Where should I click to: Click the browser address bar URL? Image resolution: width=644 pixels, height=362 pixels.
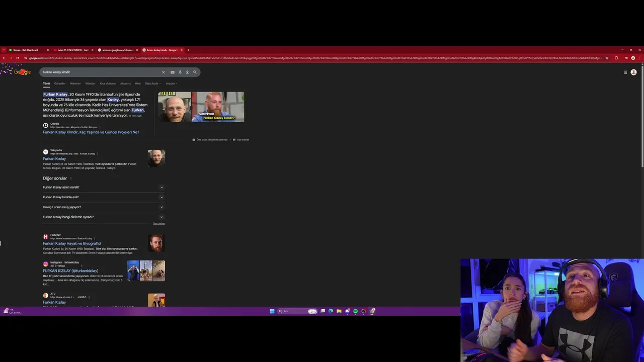314,58
